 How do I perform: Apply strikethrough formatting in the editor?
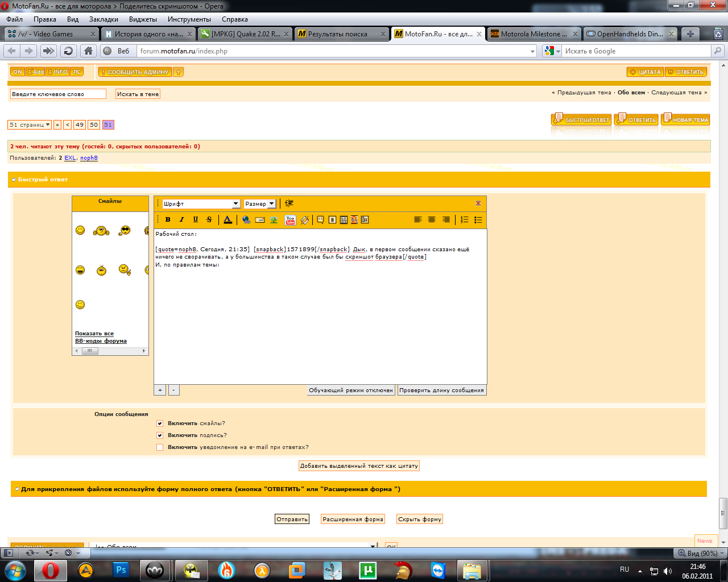pos(209,220)
